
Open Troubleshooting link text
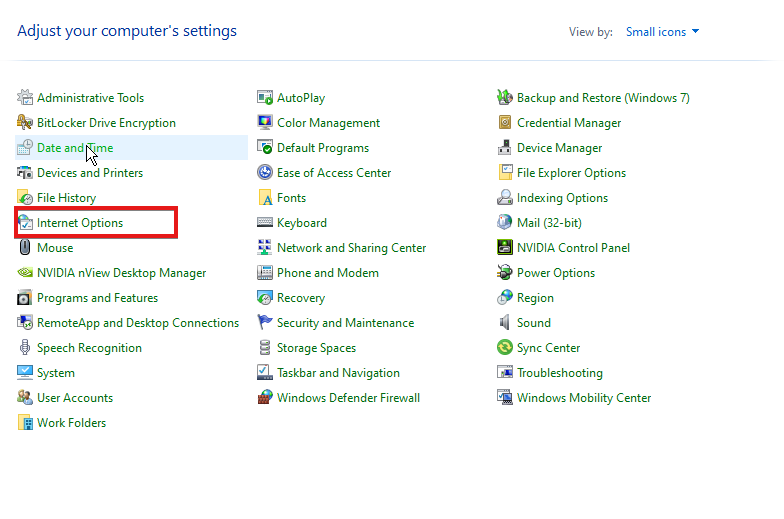560,373
